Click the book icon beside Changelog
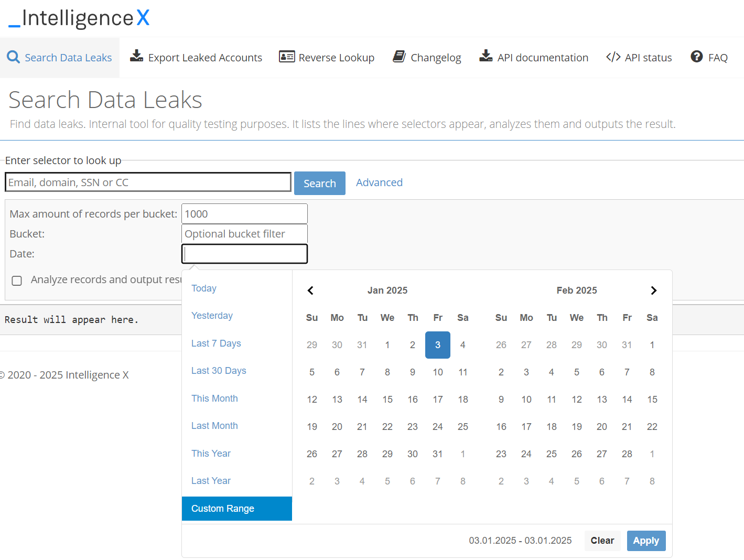The height and width of the screenshot is (560, 744). click(x=399, y=57)
